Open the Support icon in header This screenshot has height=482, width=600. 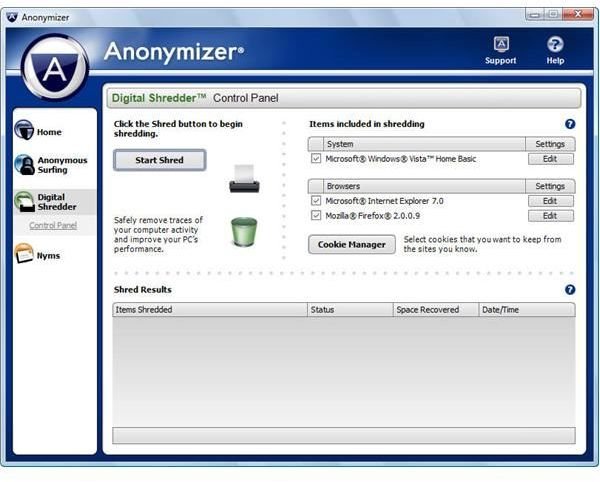tap(501, 44)
